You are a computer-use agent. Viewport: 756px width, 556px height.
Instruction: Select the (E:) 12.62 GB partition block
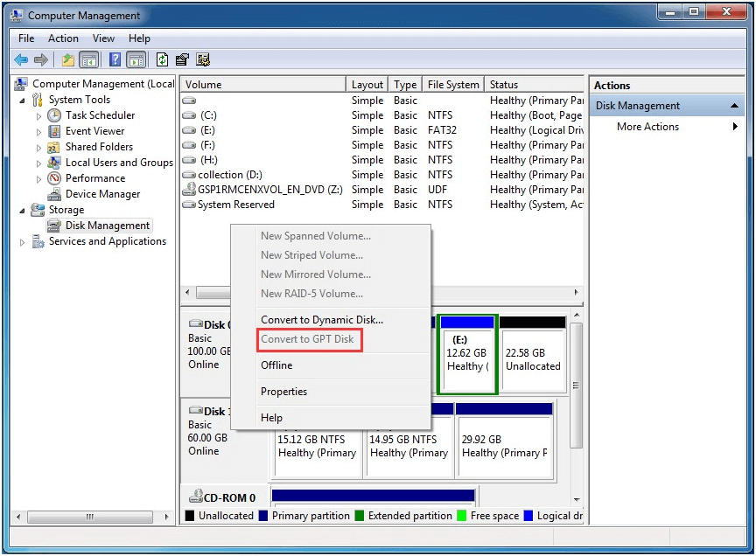[x=467, y=354]
